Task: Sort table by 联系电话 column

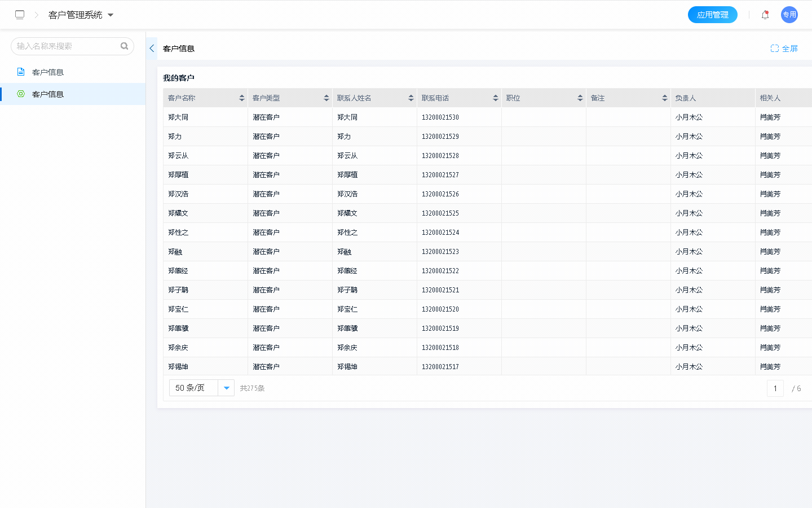Action: [x=496, y=98]
